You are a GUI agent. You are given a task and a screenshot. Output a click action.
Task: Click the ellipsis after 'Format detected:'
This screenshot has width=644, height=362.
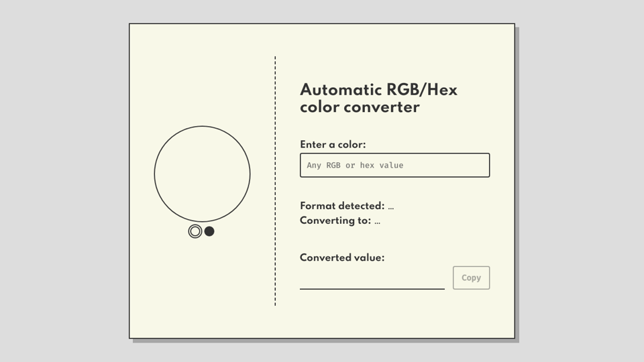tap(391, 207)
